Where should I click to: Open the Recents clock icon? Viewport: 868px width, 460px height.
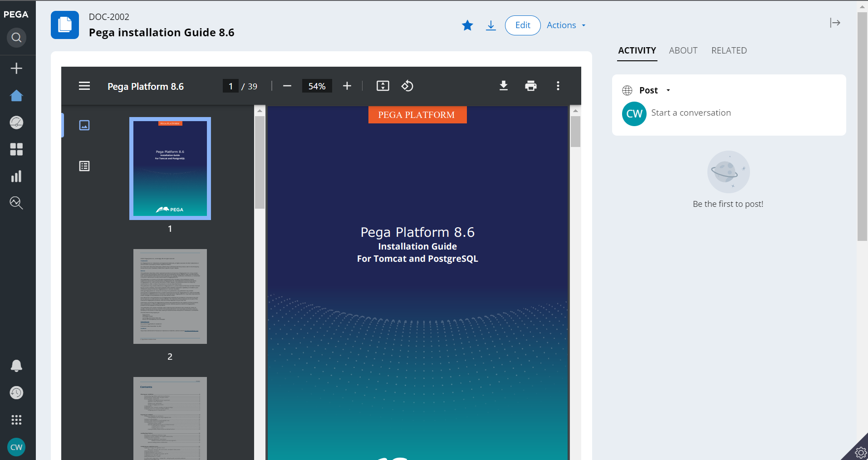click(16, 392)
